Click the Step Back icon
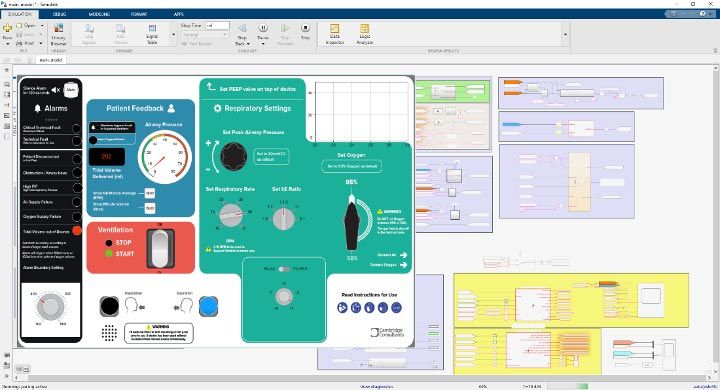The width and height of the screenshot is (720, 390). pyautogui.click(x=242, y=31)
